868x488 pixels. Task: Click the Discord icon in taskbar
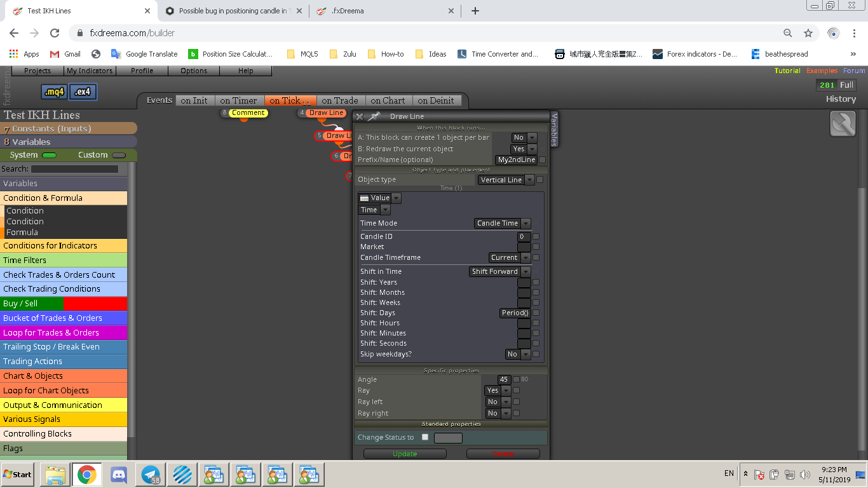tap(119, 475)
